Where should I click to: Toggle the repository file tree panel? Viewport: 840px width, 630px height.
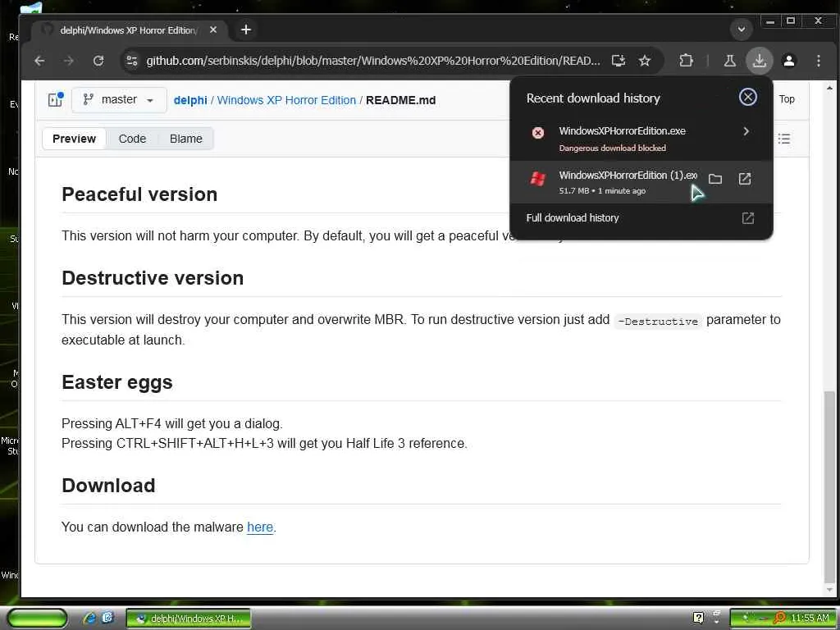point(55,100)
